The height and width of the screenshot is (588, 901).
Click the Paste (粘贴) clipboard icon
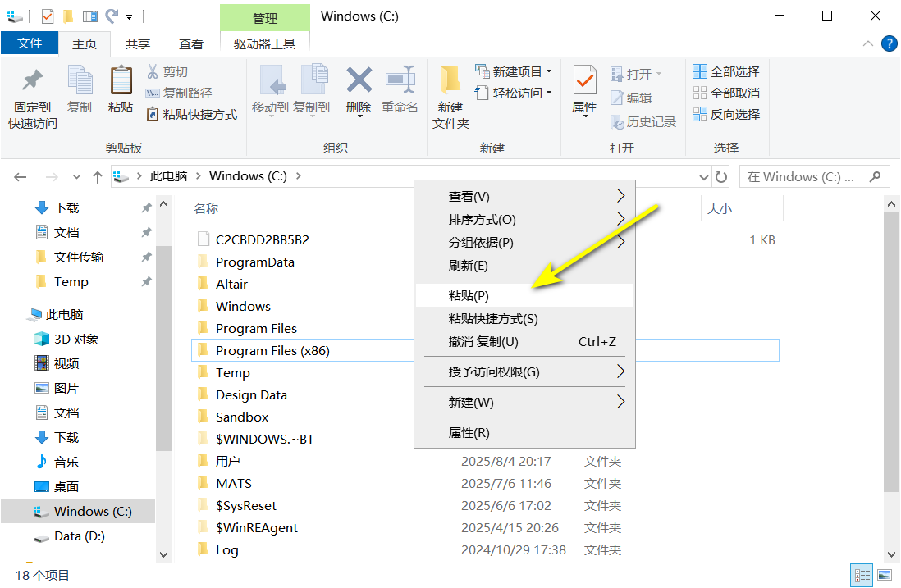121,80
